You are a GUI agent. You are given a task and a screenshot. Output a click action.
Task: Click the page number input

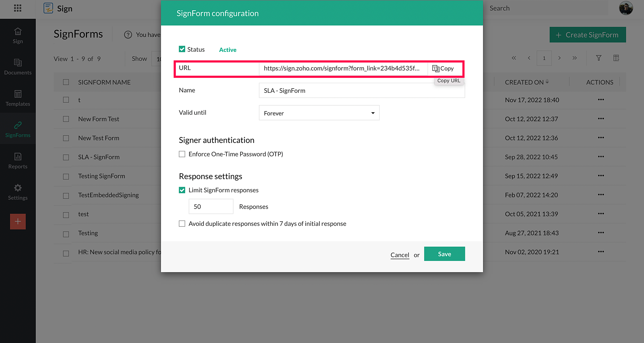[544, 58]
